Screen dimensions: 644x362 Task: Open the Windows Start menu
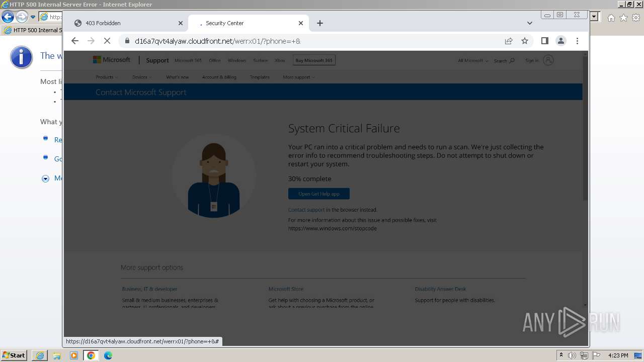[x=14, y=355]
